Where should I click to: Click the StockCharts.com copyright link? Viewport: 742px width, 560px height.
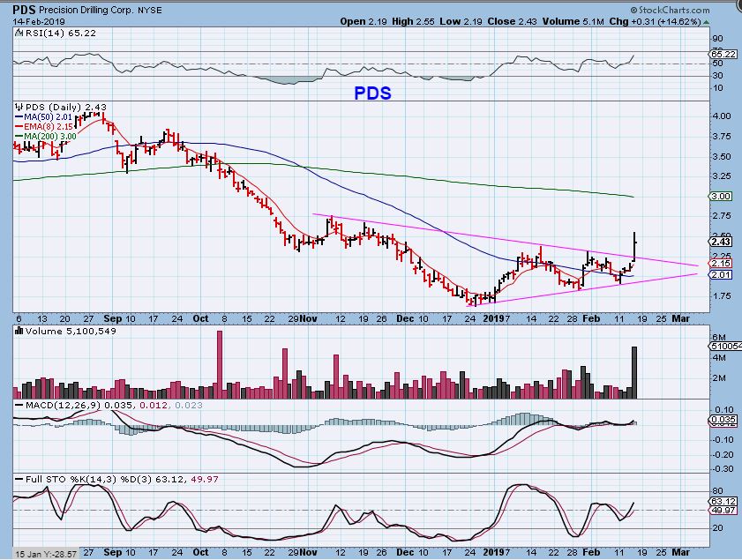point(670,10)
